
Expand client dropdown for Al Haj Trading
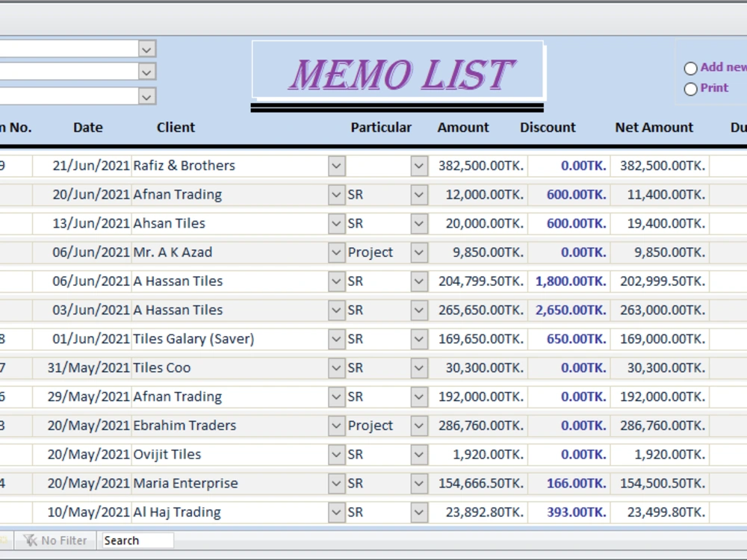[336, 512]
